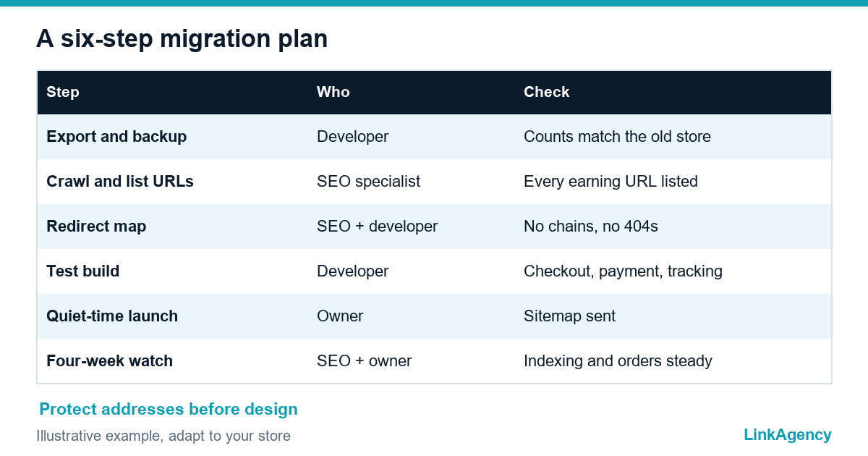Click 'No chains, no 404s' cell
868x456 pixels.
pos(591,226)
